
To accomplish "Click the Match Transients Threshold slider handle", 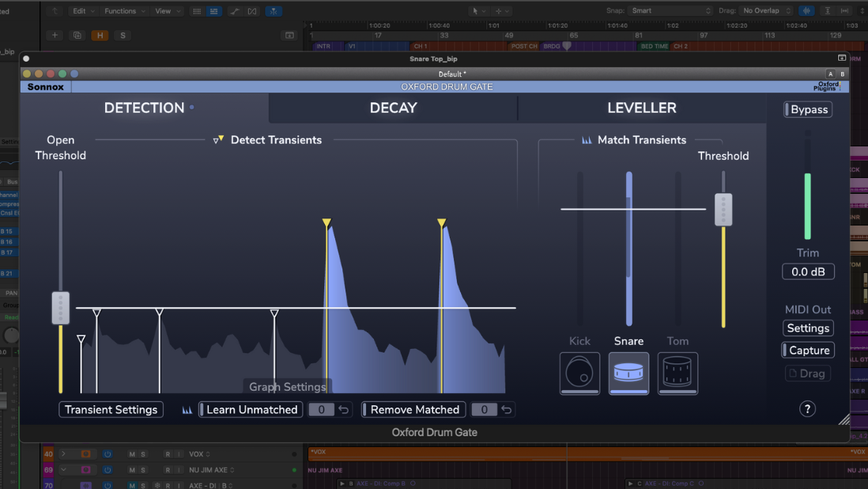I will pyautogui.click(x=723, y=210).
